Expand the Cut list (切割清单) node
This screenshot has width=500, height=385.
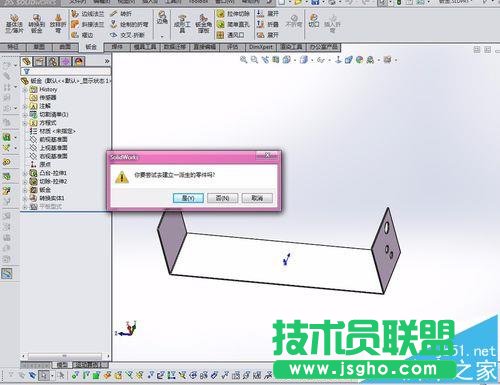tap(25, 115)
